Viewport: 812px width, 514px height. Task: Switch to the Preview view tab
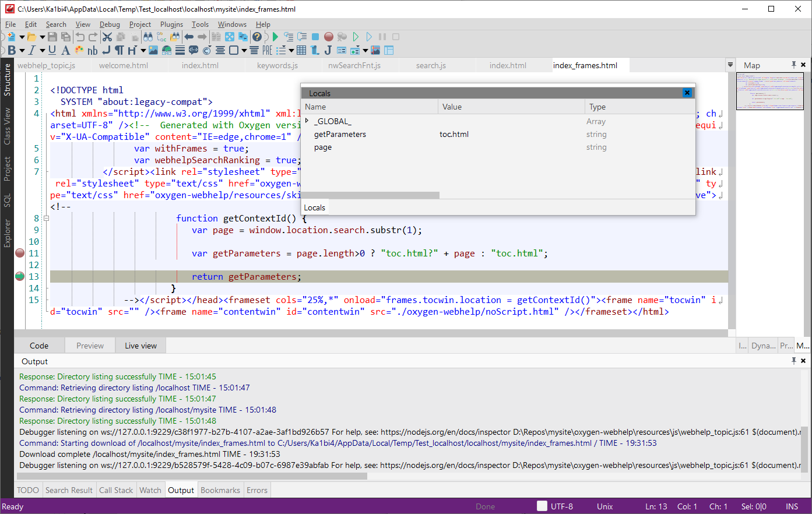[x=90, y=346]
